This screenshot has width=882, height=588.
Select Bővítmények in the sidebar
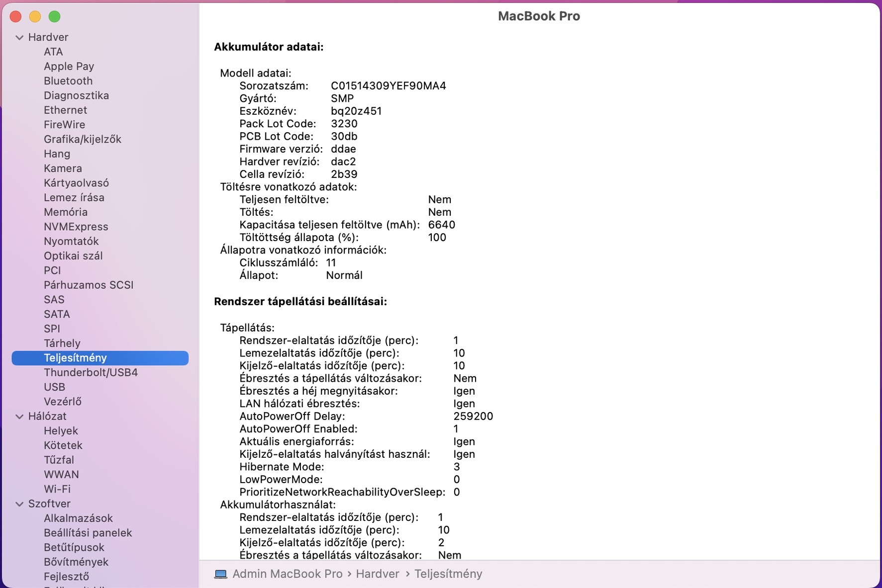(x=76, y=562)
